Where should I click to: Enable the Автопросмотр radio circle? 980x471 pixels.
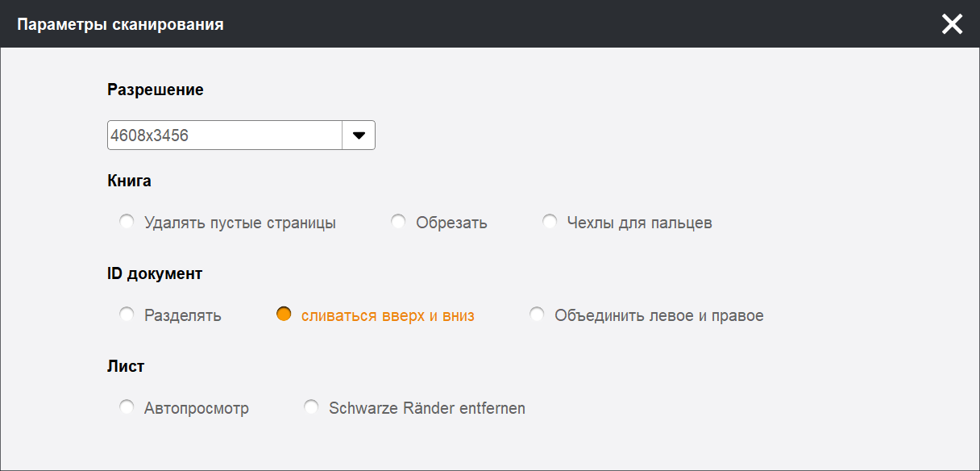coord(127,407)
